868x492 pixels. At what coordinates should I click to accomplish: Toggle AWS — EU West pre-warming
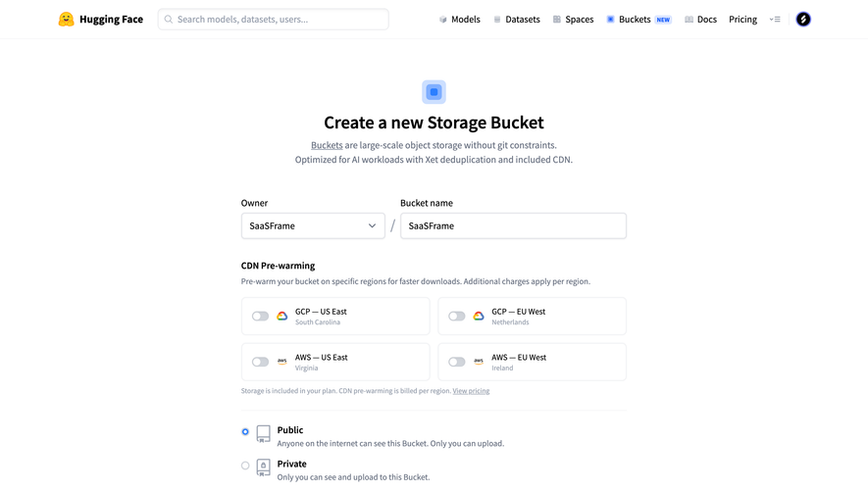[457, 362]
